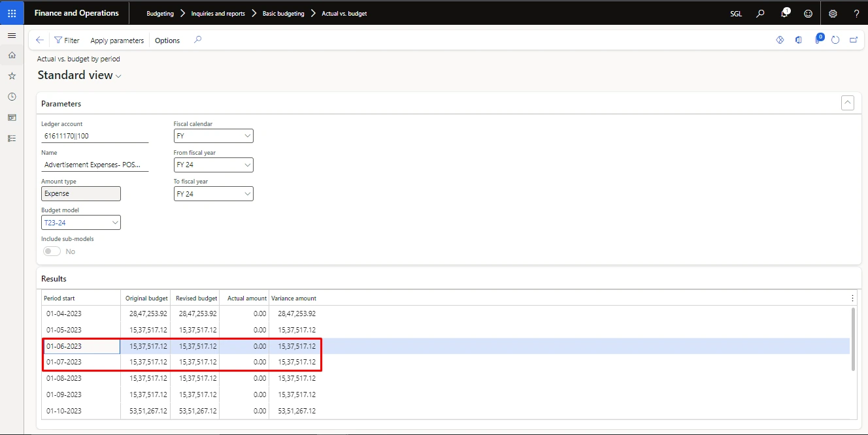This screenshot has width=868, height=435.
Task: Open grid options three-dot menu
Action: click(x=852, y=298)
